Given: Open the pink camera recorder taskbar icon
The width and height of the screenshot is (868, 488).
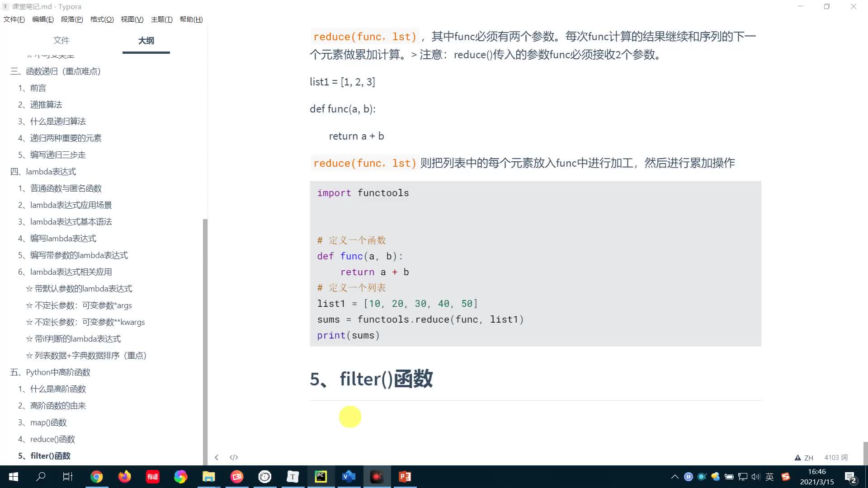Looking at the screenshot, I should 236,477.
